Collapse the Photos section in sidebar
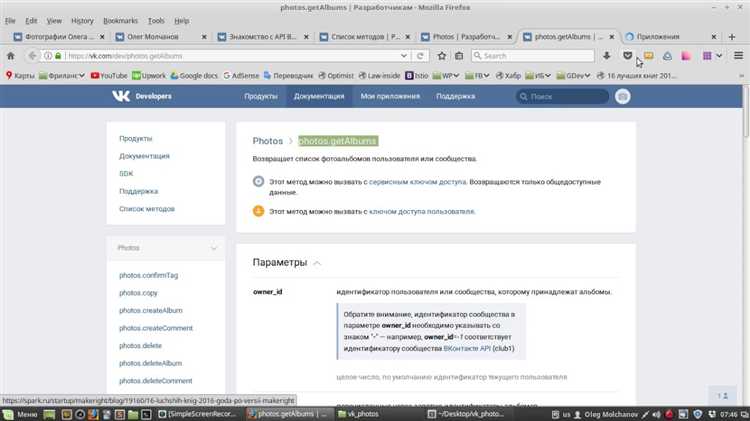Viewport: 750px width, 421px height. (x=214, y=248)
